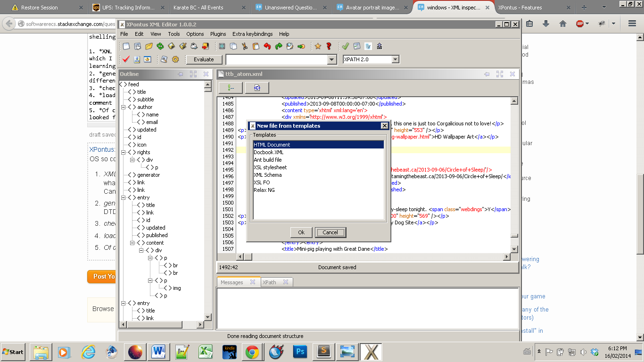Open Google Chrome from the taskbar
The width and height of the screenshot is (644, 362).
pyautogui.click(x=252, y=352)
